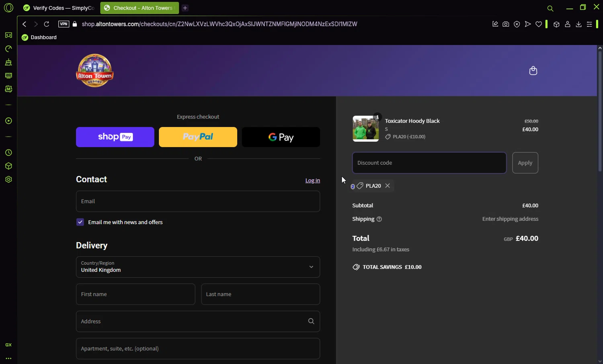Open Settings gear icon in sidebar
603x364 pixels.
pos(8,180)
